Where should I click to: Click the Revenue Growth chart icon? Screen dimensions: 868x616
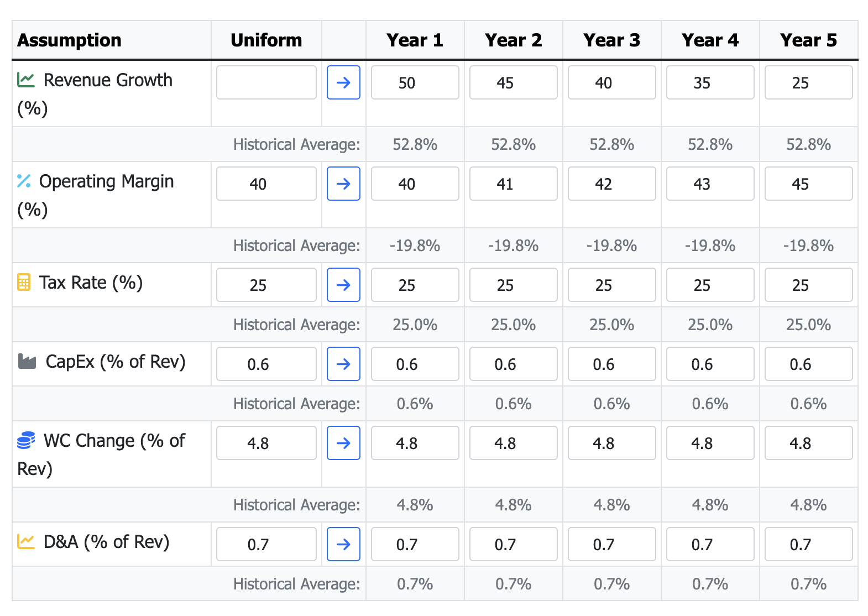tap(26, 80)
